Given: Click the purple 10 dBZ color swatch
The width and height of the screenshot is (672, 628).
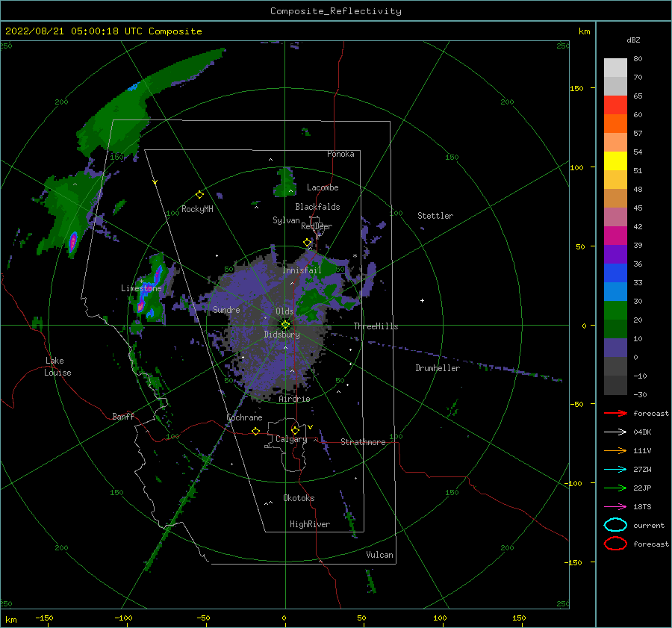Looking at the screenshot, I should 615,347.
